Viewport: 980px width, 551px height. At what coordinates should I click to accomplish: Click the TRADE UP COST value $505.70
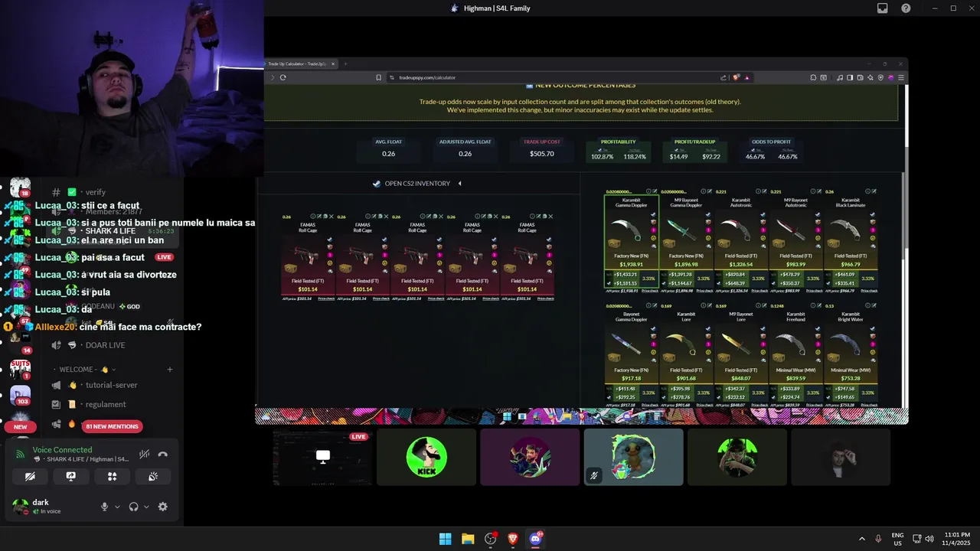tap(541, 154)
